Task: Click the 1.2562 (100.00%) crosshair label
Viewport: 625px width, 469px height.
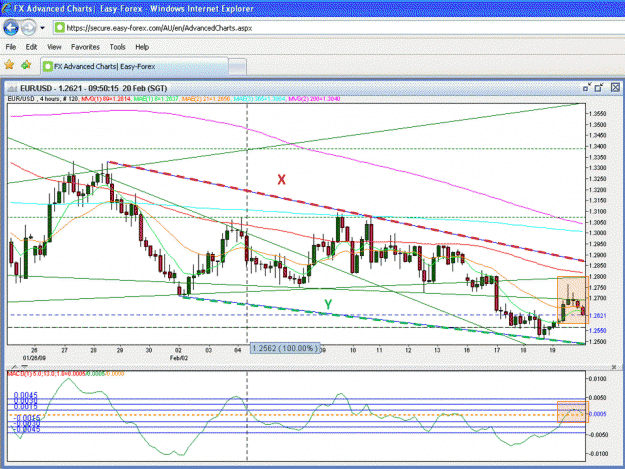Action: point(285,348)
